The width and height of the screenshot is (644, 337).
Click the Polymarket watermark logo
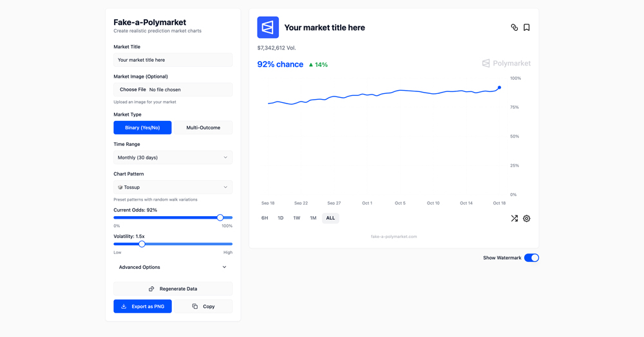pos(506,63)
